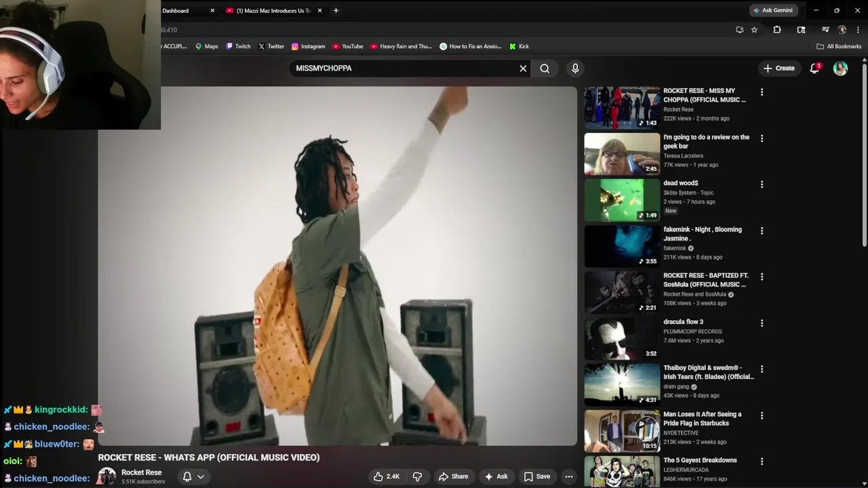
Task: Open Man Loses It Pride Flag thumbnail
Action: [622, 430]
